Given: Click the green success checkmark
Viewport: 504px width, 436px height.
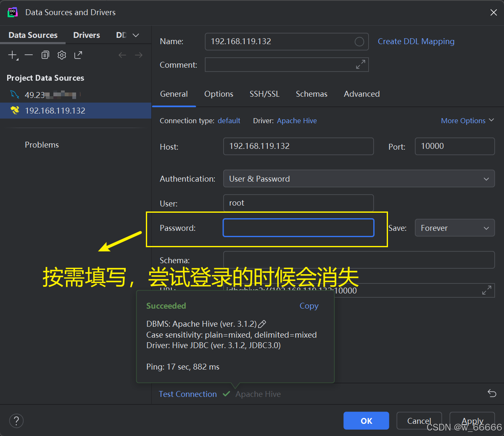Looking at the screenshot, I should click(226, 394).
